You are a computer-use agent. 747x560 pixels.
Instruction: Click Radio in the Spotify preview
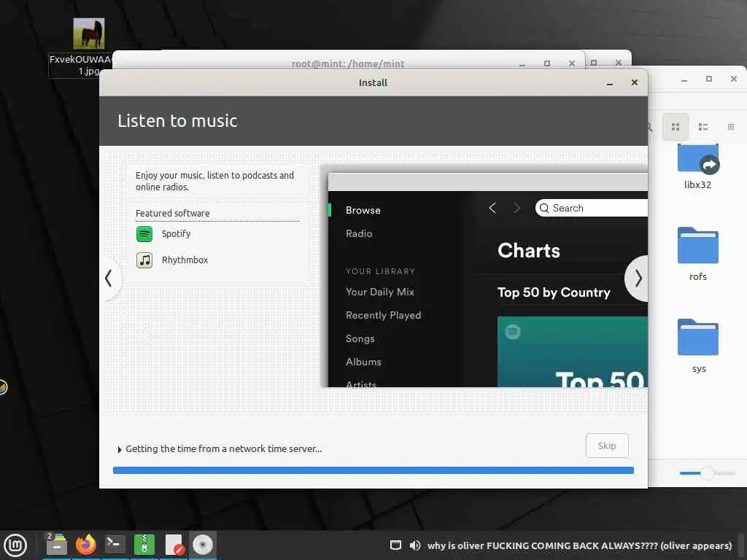tap(359, 234)
